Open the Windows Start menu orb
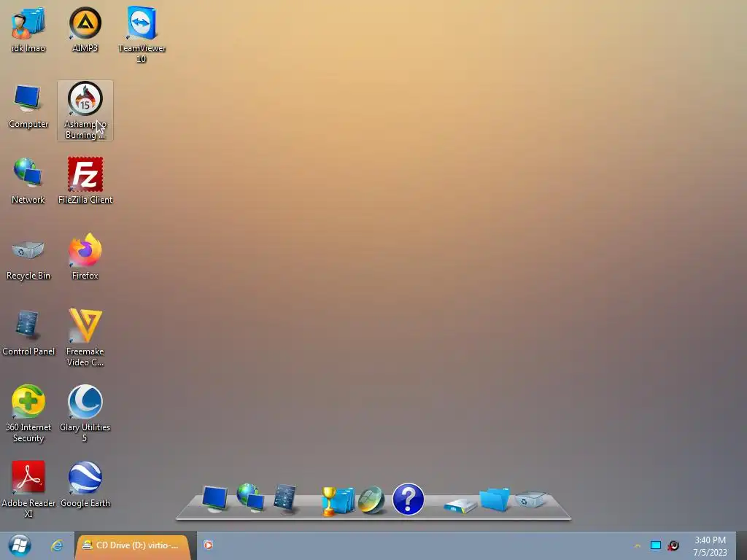The width and height of the screenshot is (747, 560). 19,545
